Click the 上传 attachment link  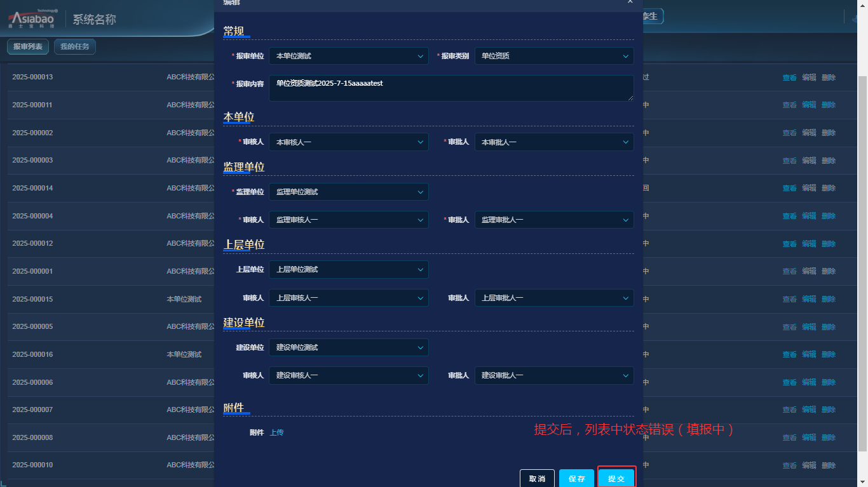(276, 432)
